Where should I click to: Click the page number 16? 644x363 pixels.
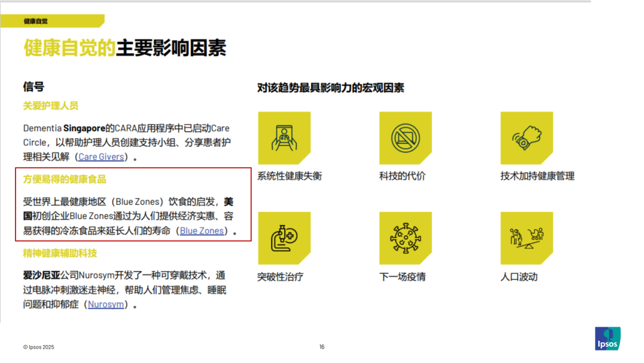pyautogui.click(x=322, y=347)
